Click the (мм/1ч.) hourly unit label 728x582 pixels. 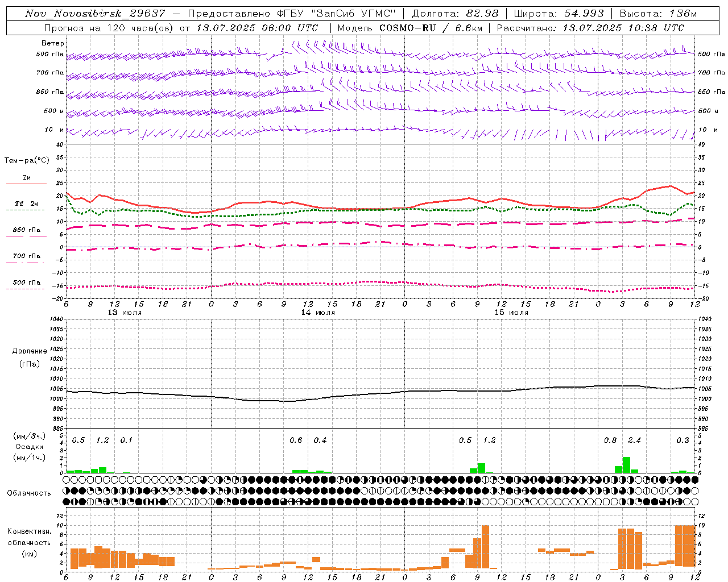coord(30,458)
